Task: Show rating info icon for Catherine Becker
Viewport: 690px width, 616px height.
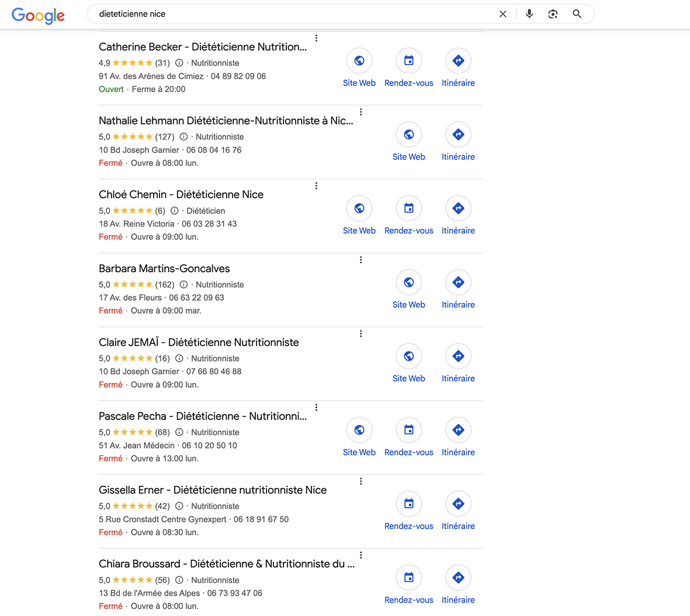Action: tap(179, 63)
